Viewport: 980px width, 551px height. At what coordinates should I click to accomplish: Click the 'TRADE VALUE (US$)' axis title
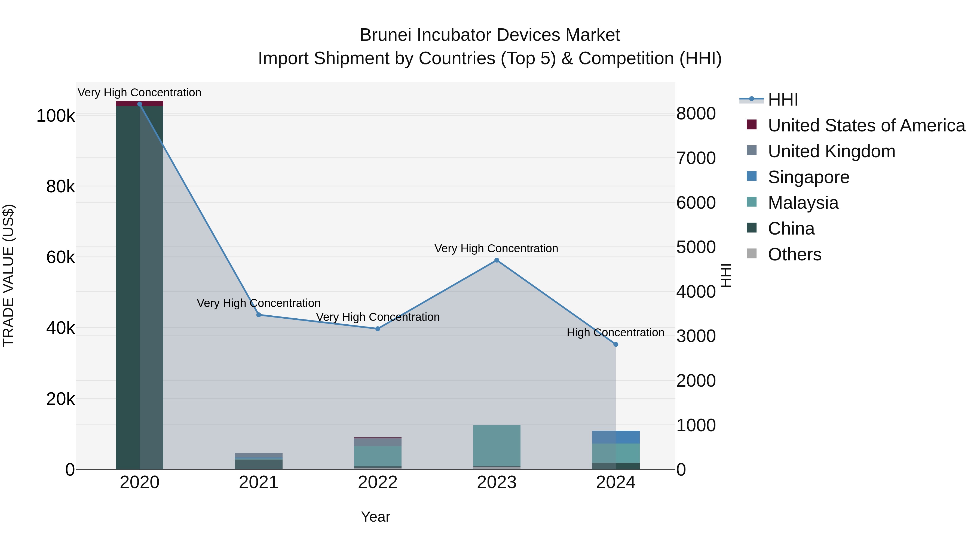[x=8, y=275]
